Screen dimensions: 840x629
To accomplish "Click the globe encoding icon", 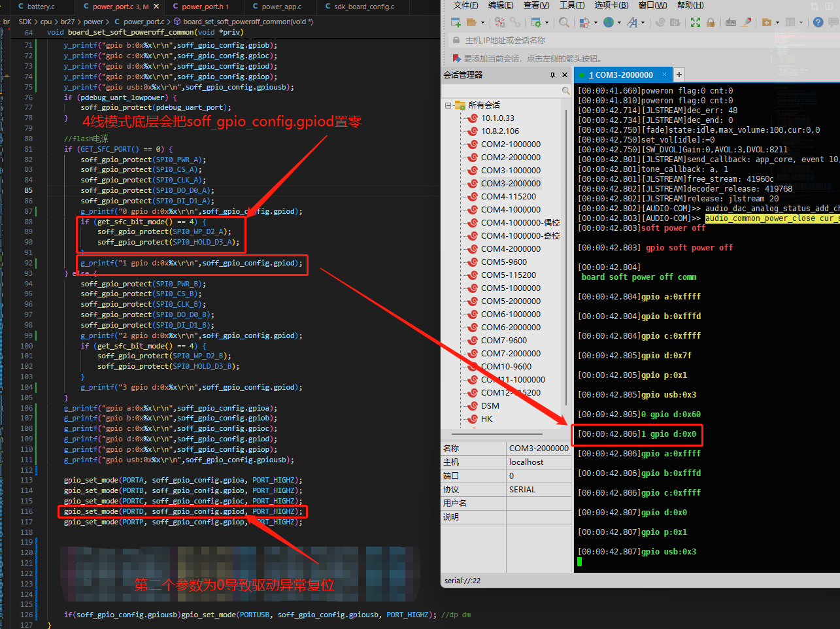I will pos(609,22).
